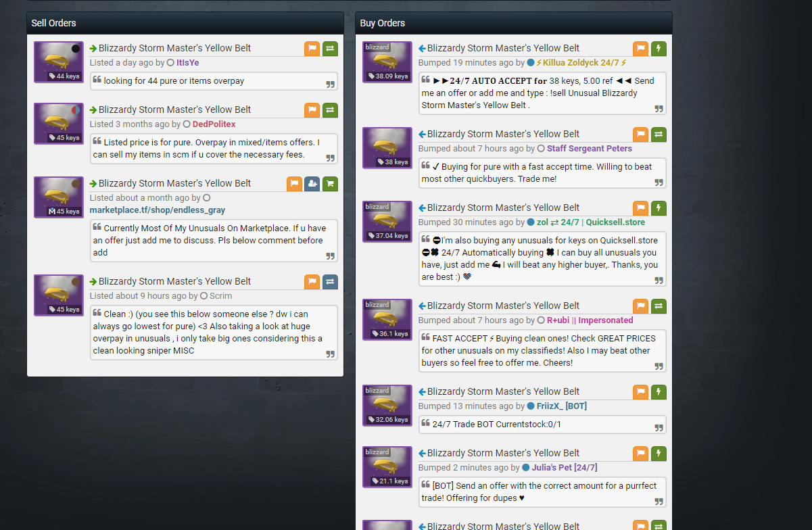Flag Scrim's sell listing

pyautogui.click(x=312, y=282)
